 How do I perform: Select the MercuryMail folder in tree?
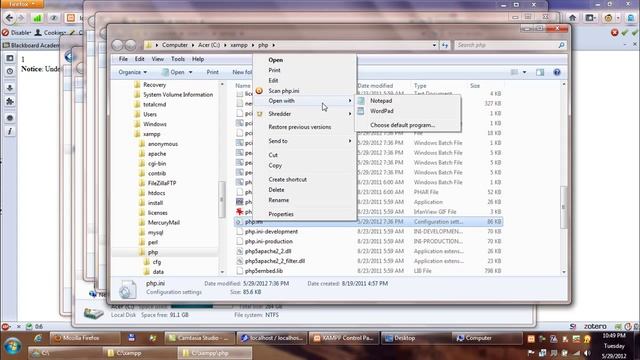pos(164,222)
